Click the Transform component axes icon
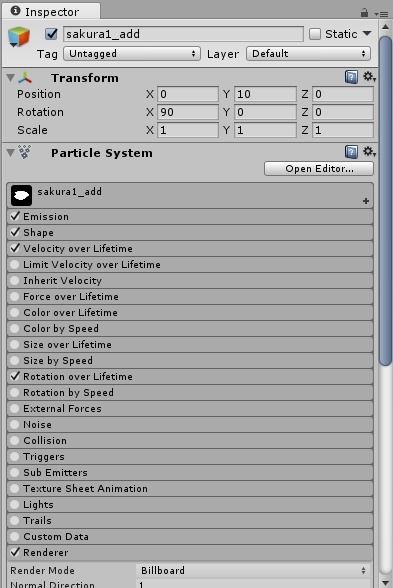Viewport: 393px width, 588px height. pyautogui.click(x=26, y=78)
